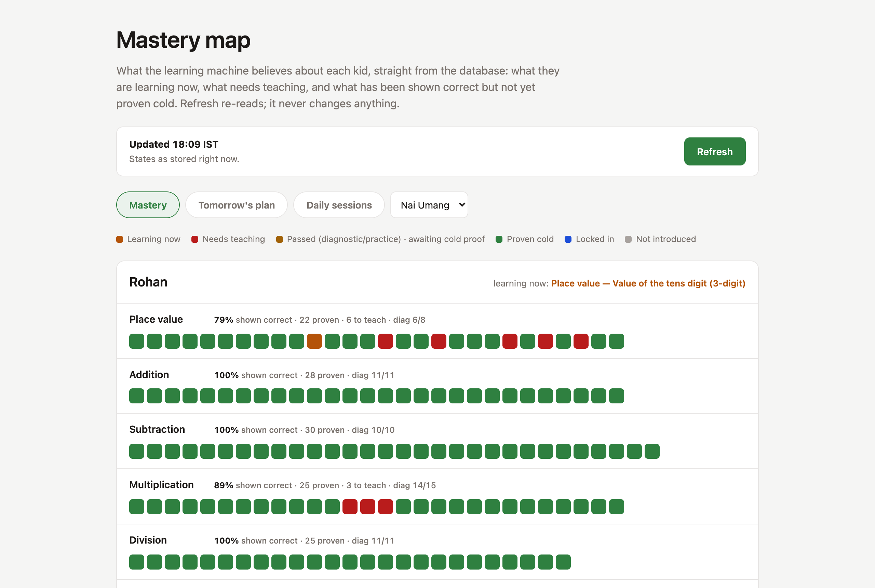
Task: Click last green square in Place value row
Action: point(616,341)
